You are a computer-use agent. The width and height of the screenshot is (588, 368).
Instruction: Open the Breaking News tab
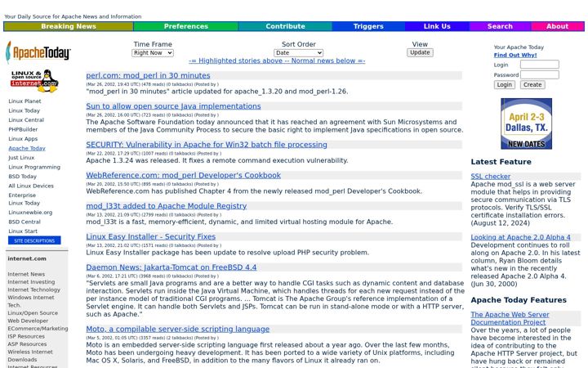pos(69,26)
